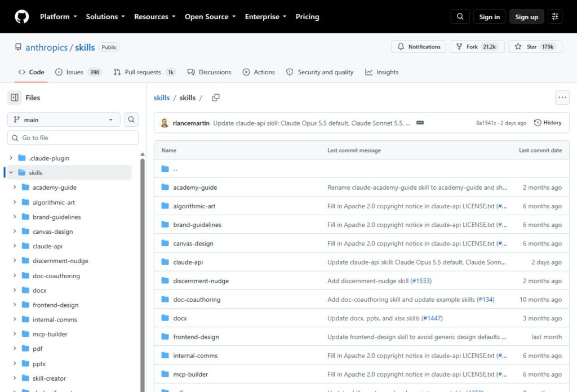Open the Pull requests tab

[x=145, y=72]
